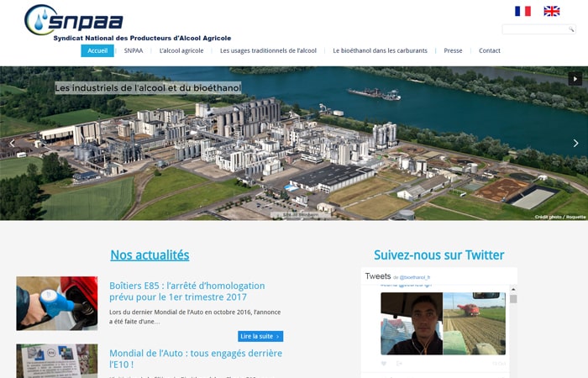Open the fuel pump article thumbnail

(57, 303)
